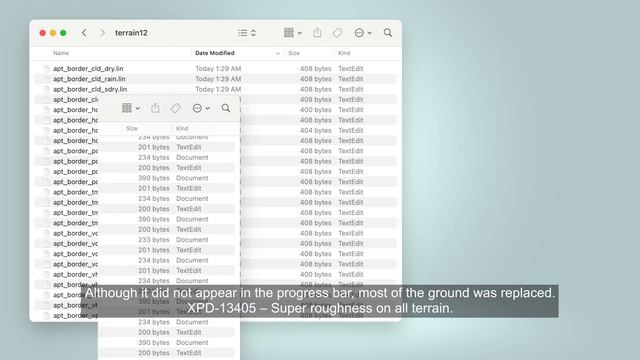Sort by Name column header

click(61, 53)
